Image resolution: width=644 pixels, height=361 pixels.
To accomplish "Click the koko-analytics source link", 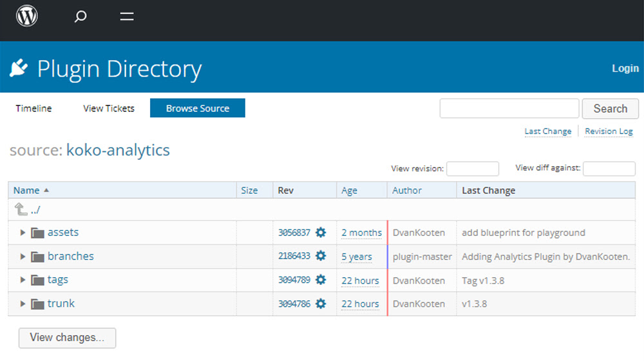I will pos(118,150).
